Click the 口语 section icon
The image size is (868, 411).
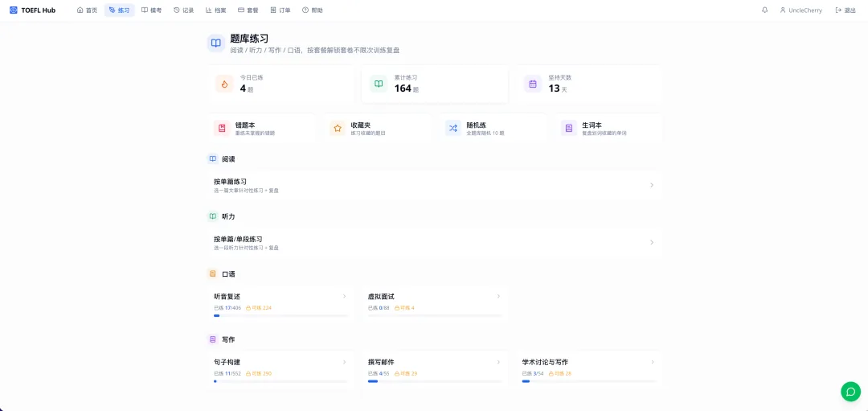pyautogui.click(x=212, y=273)
